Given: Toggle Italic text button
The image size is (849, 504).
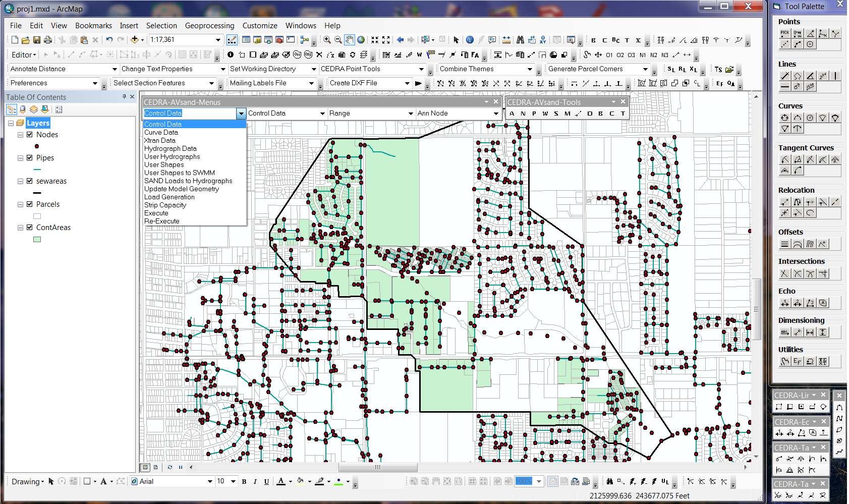Looking at the screenshot, I should 255,481.
